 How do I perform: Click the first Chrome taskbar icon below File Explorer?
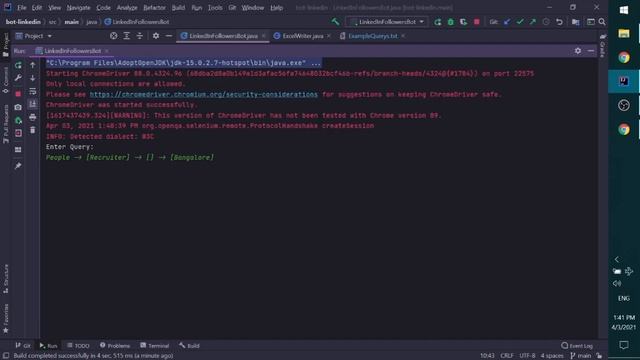(x=624, y=58)
